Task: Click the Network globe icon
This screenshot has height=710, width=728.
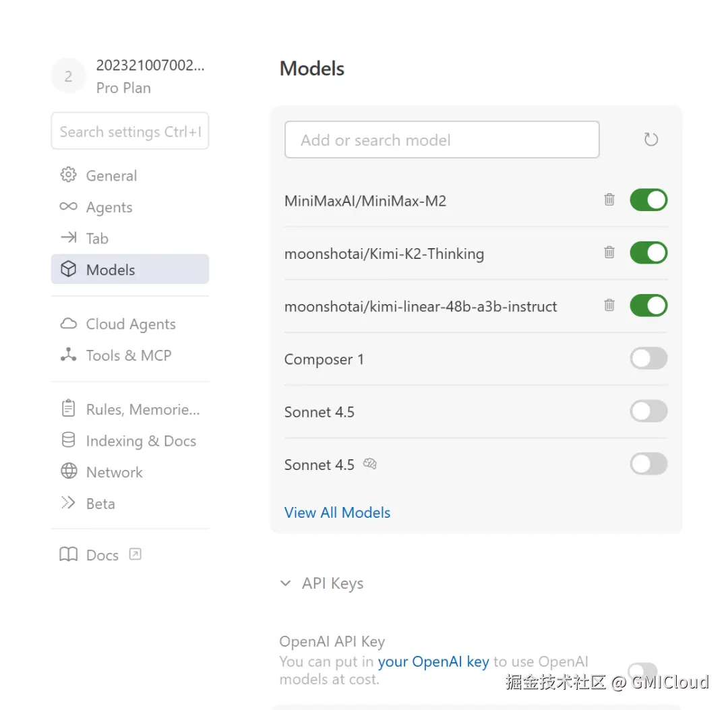Action: click(68, 471)
